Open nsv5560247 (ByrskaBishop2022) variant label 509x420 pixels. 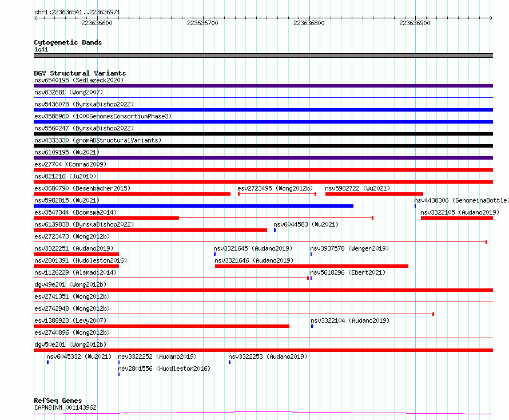pos(84,128)
